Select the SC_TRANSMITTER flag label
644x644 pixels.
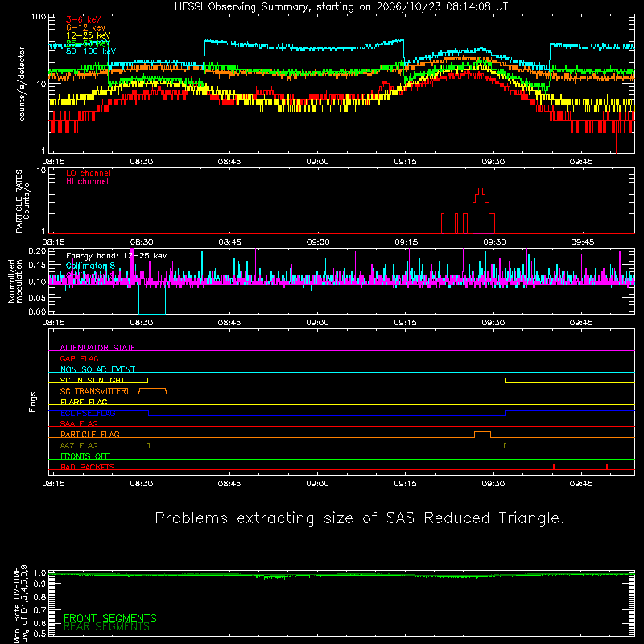point(94,391)
